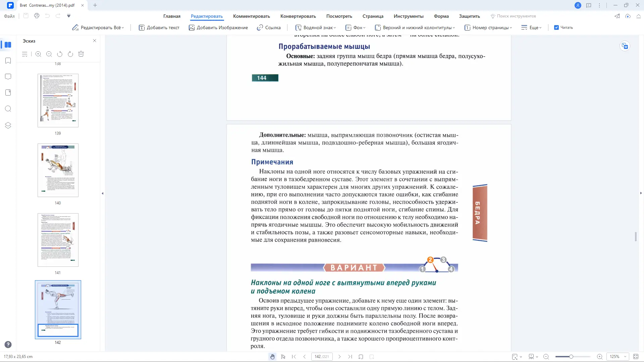Open the Инструменты menu
Viewport: 644px width, 362px height.
click(408, 16)
